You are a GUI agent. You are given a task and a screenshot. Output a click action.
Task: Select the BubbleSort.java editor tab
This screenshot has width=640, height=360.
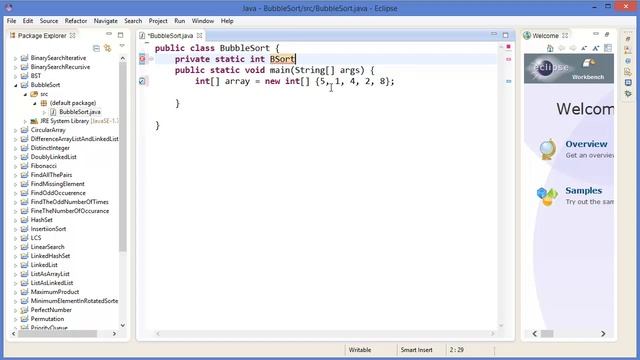pyautogui.click(x=170, y=36)
